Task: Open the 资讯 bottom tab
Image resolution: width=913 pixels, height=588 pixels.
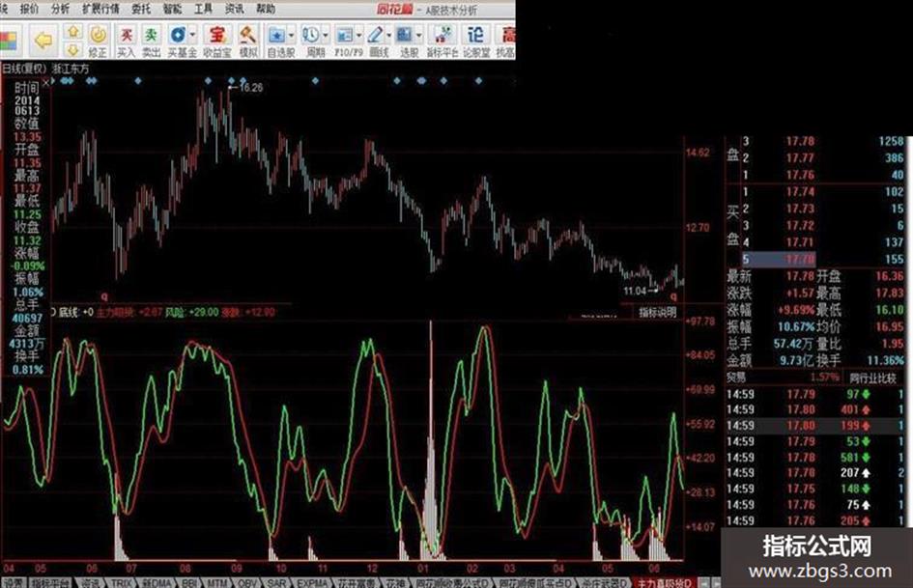Action: 90,583
